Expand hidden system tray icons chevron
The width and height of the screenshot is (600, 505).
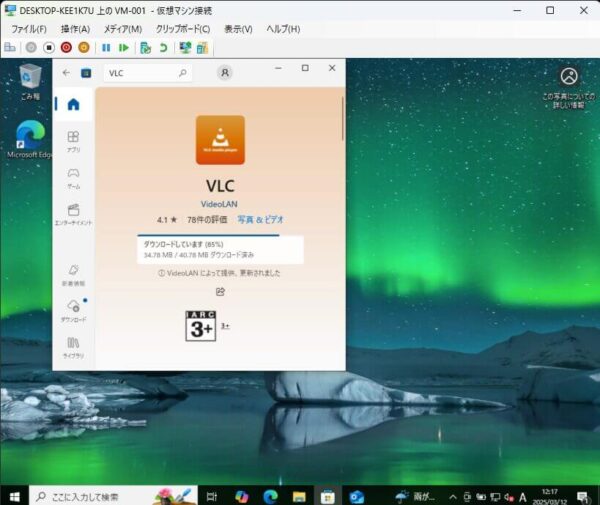point(453,497)
